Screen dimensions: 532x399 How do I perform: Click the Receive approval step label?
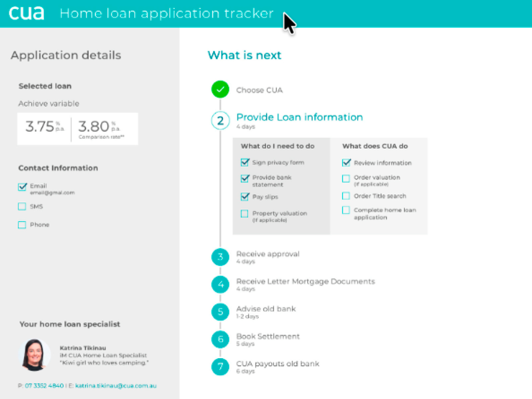268,254
